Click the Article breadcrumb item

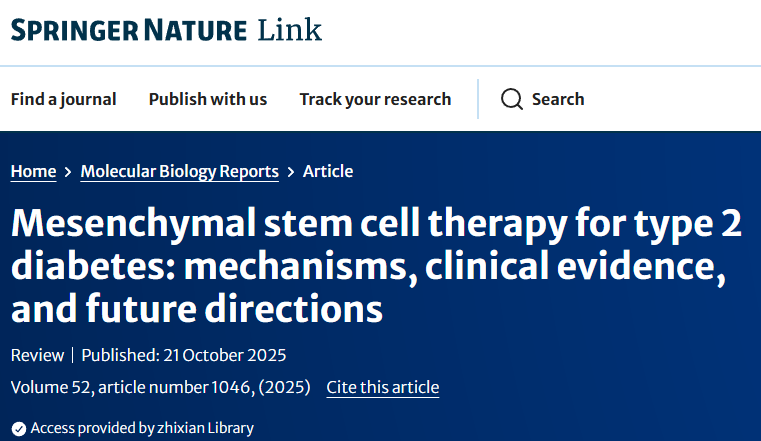[x=328, y=171]
